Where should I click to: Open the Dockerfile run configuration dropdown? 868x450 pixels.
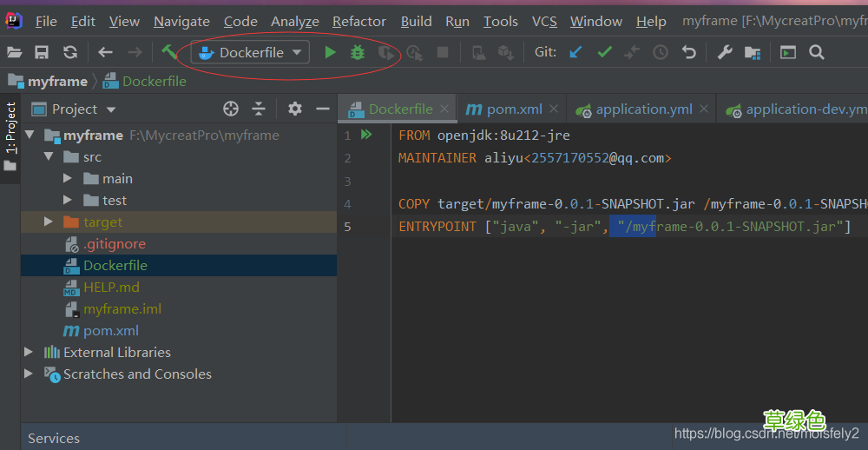click(250, 52)
